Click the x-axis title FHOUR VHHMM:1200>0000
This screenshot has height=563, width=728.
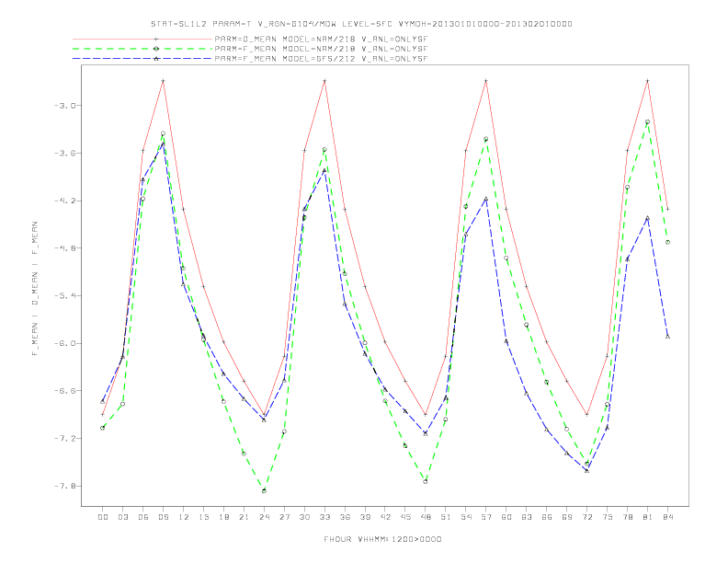[382, 539]
